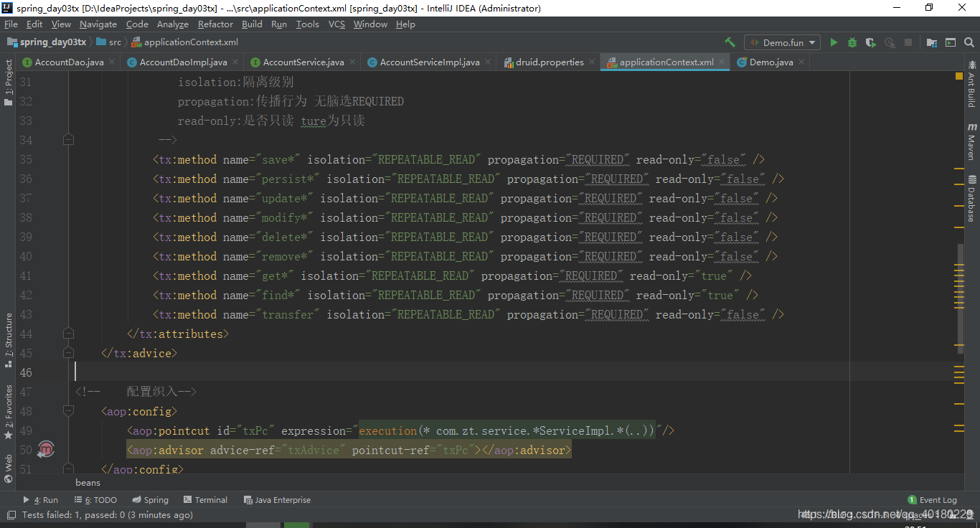980x528 pixels.
Task: Close the AccountDaoImpl.java tab
Action: coord(236,62)
